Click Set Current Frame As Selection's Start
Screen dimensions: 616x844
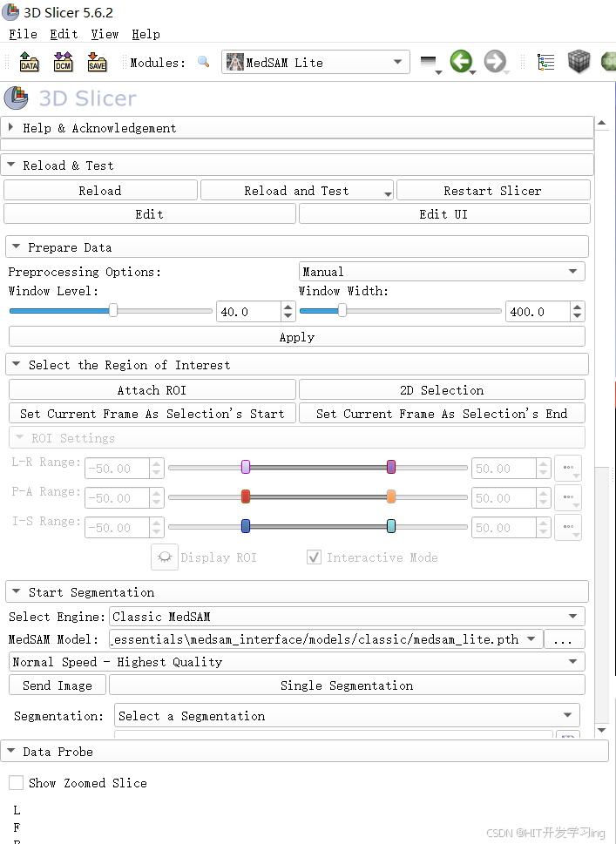[152, 414]
